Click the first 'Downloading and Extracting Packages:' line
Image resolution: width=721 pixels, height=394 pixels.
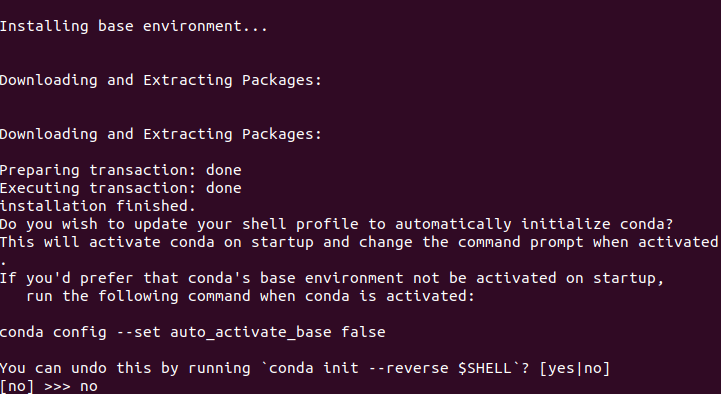(x=160, y=80)
